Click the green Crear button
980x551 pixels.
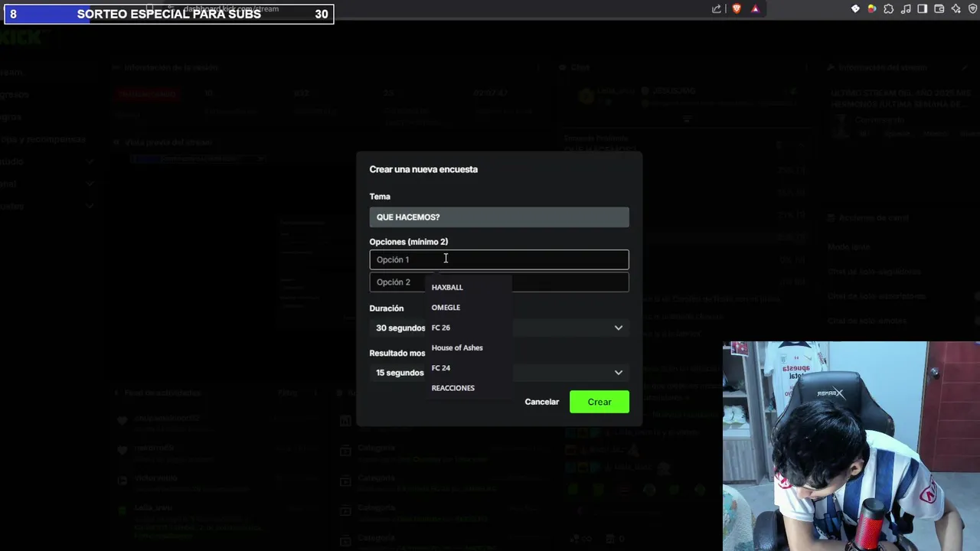coord(599,402)
